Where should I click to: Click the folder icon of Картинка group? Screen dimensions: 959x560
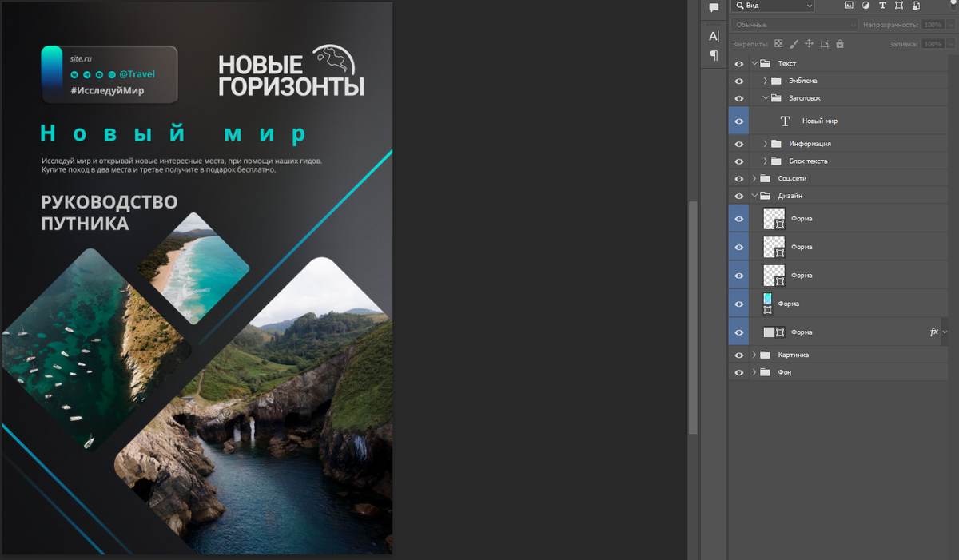click(765, 355)
